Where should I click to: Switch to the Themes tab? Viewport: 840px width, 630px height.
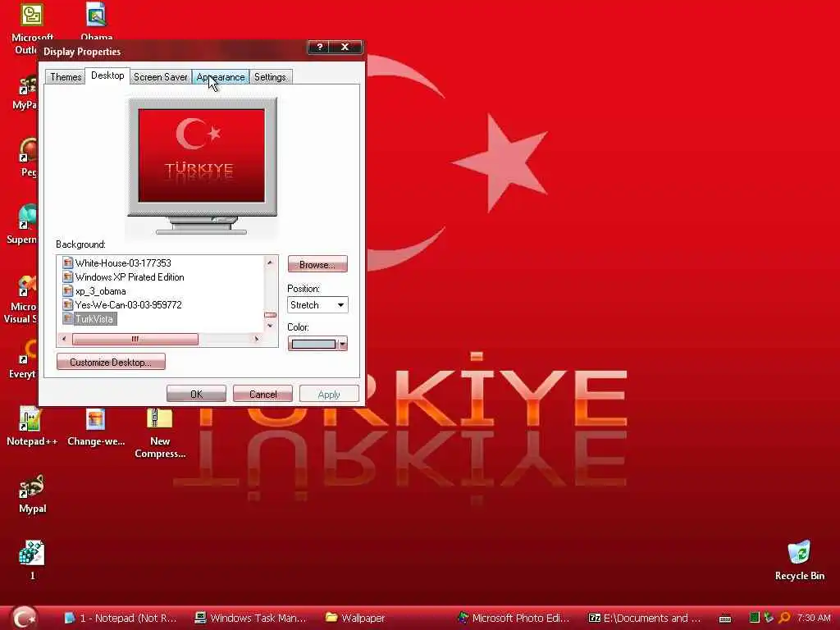(x=66, y=77)
